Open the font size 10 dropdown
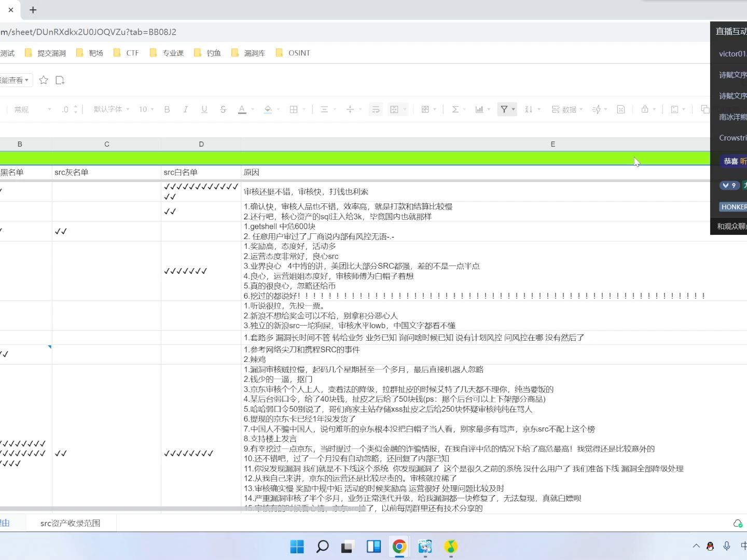The image size is (747, 560). [x=146, y=109]
